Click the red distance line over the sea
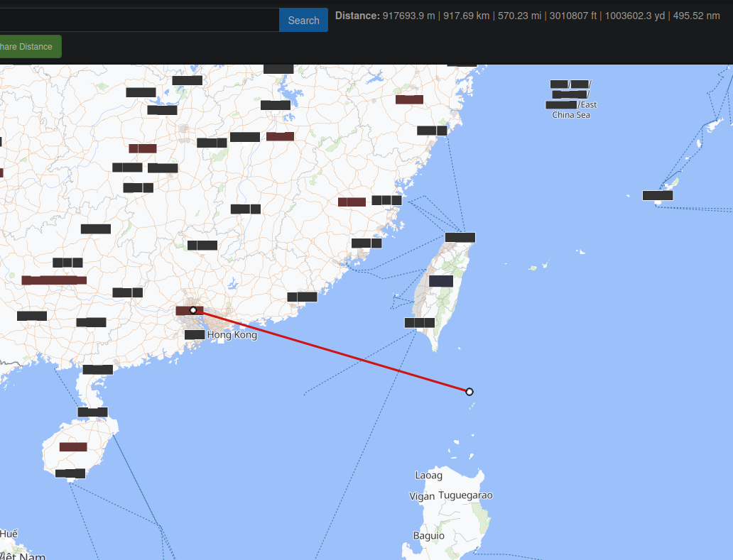733x560 pixels. (x=331, y=351)
